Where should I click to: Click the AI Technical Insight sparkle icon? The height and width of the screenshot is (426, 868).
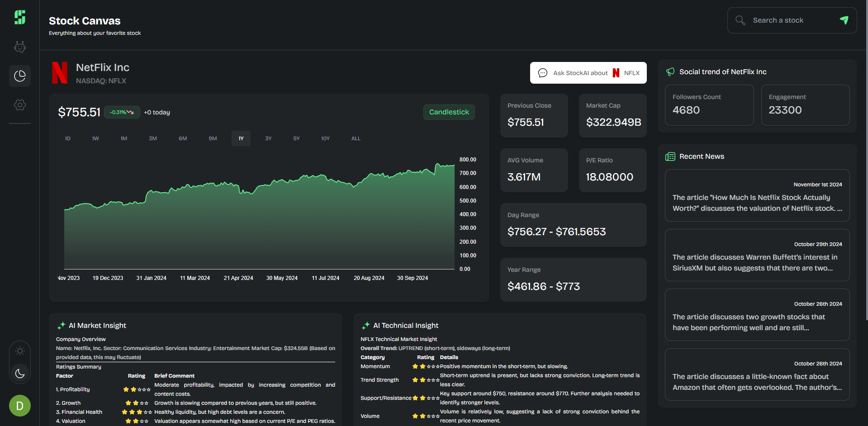366,326
